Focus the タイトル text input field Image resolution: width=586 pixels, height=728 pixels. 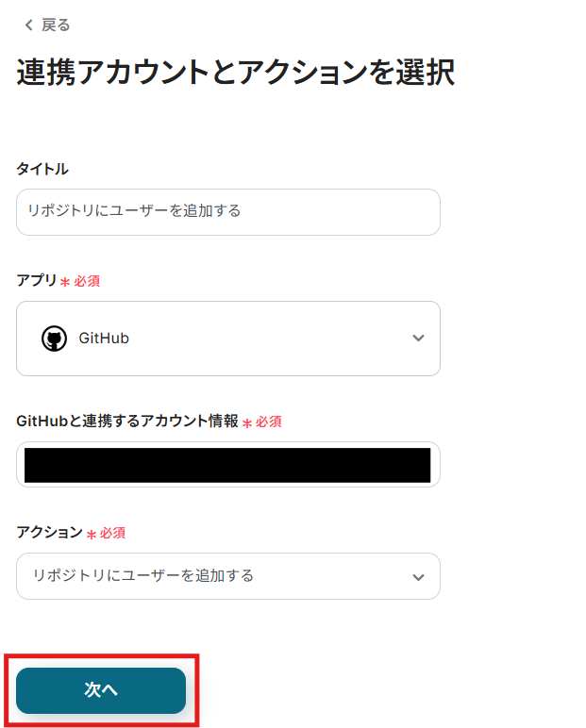(x=228, y=211)
